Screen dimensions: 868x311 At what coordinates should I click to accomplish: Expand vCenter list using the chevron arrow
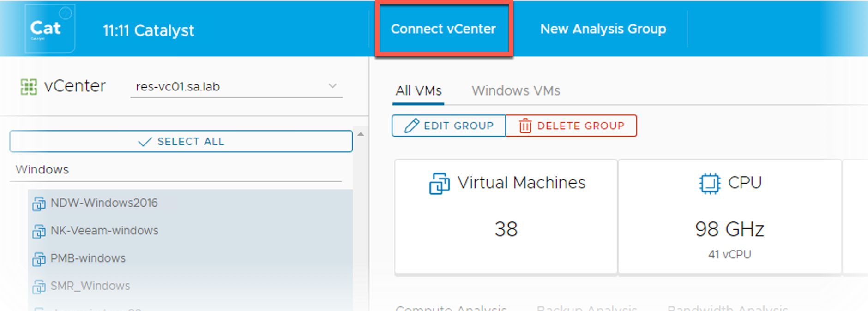pyautogui.click(x=332, y=86)
